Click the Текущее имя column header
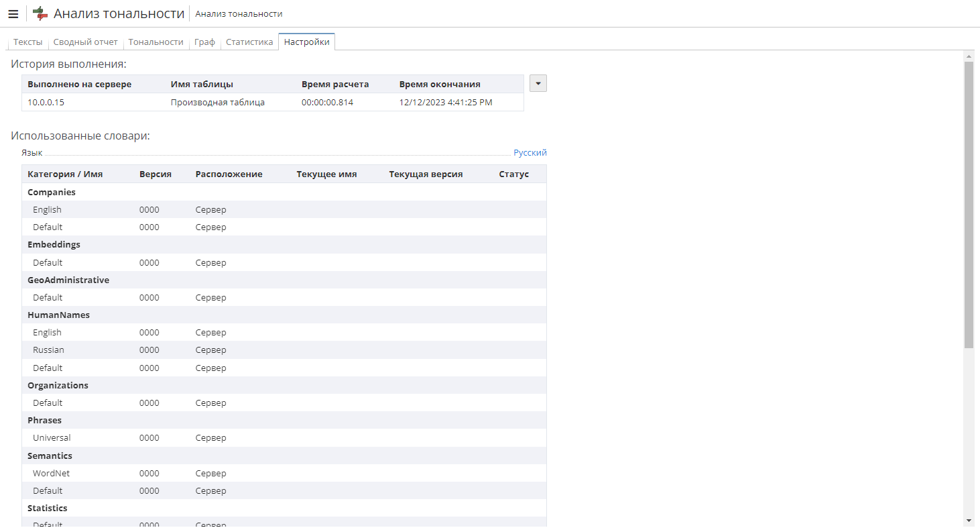 (326, 174)
